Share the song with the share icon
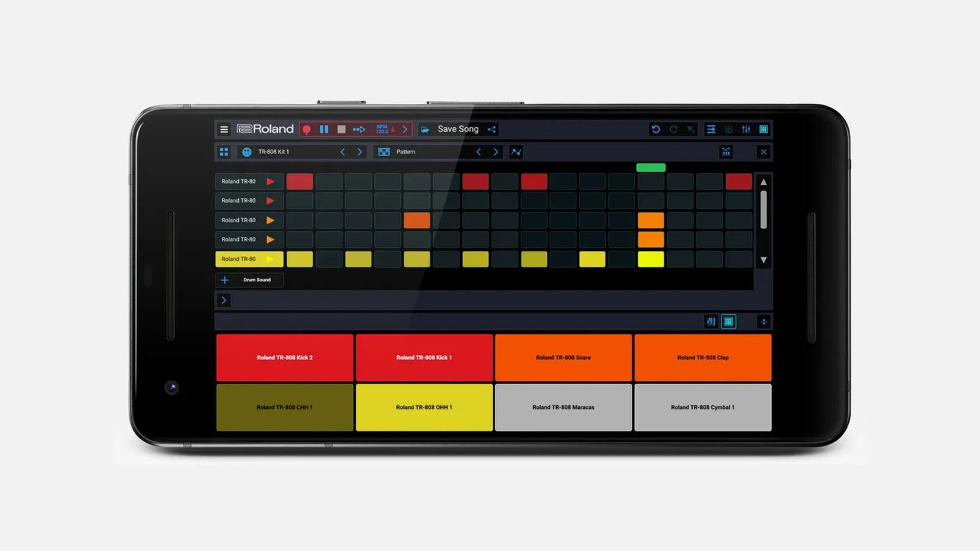The image size is (980, 551). (x=491, y=129)
